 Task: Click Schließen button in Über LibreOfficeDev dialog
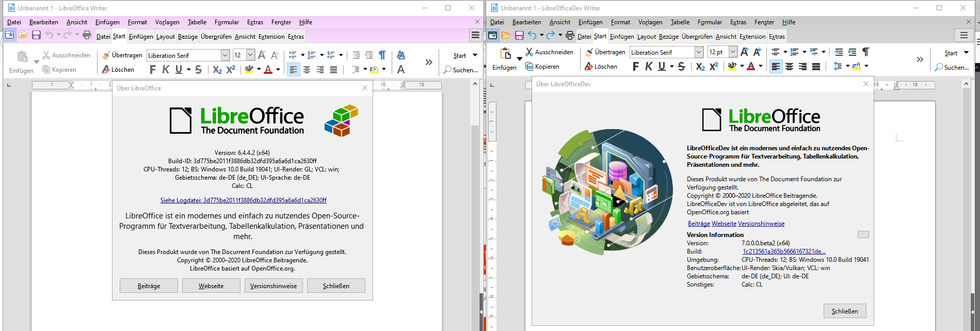(845, 311)
